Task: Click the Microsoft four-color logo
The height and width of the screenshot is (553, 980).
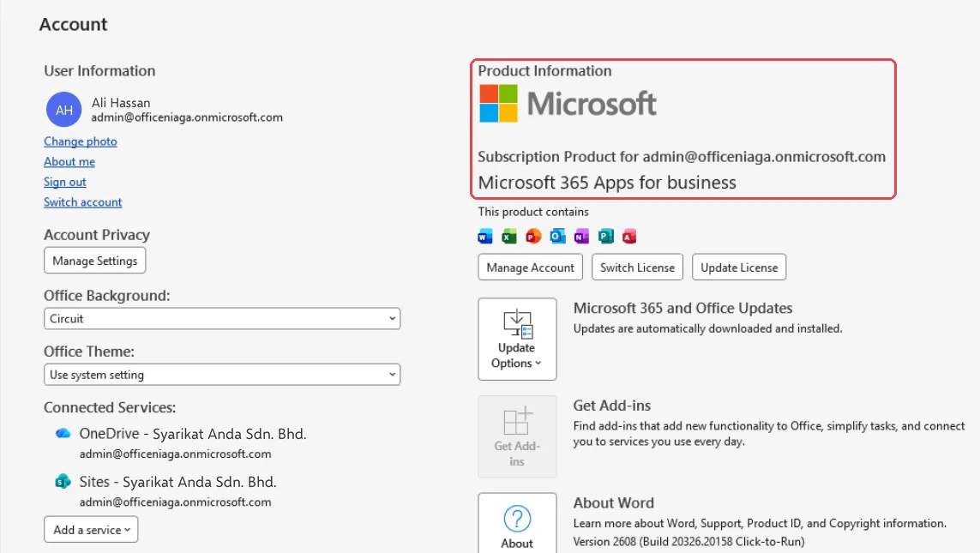Action: pyautogui.click(x=498, y=103)
